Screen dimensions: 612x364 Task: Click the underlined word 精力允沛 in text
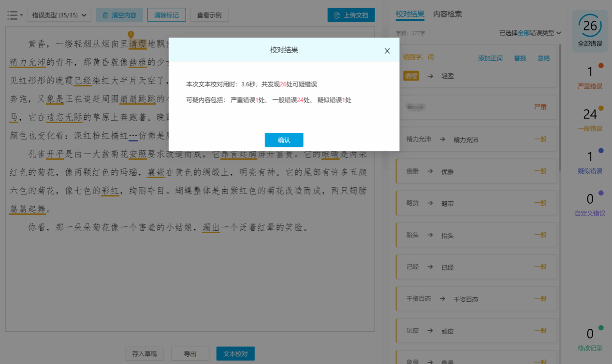point(28,63)
